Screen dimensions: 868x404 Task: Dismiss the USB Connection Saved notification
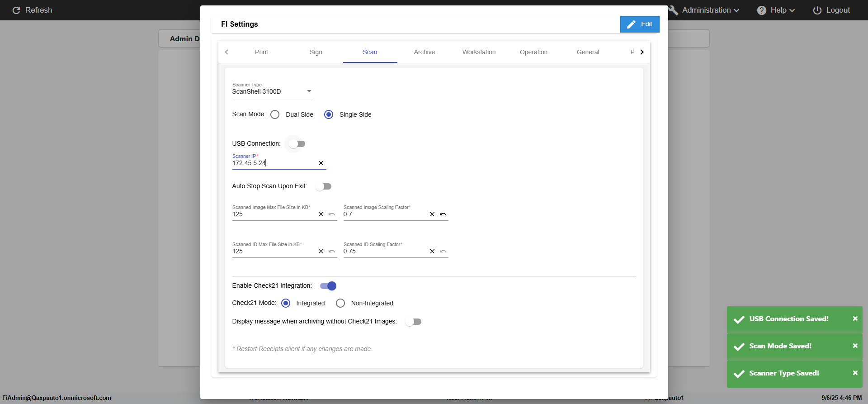[x=855, y=318]
